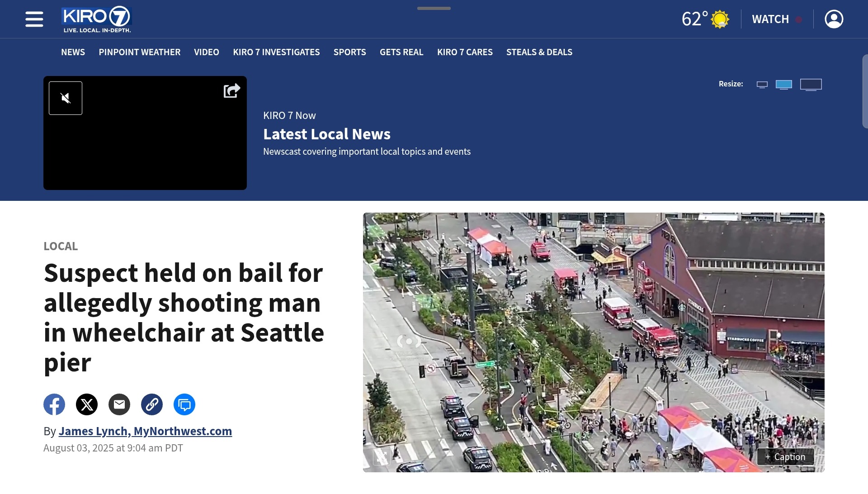The width and height of the screenshot is (868, 494).
Task: Select the medium player resize option
Action: [784, 85]
